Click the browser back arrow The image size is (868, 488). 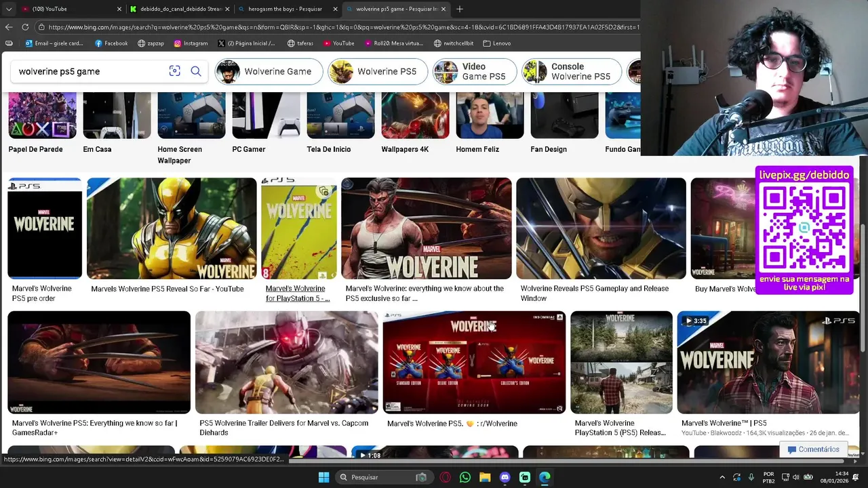(9, 27)
